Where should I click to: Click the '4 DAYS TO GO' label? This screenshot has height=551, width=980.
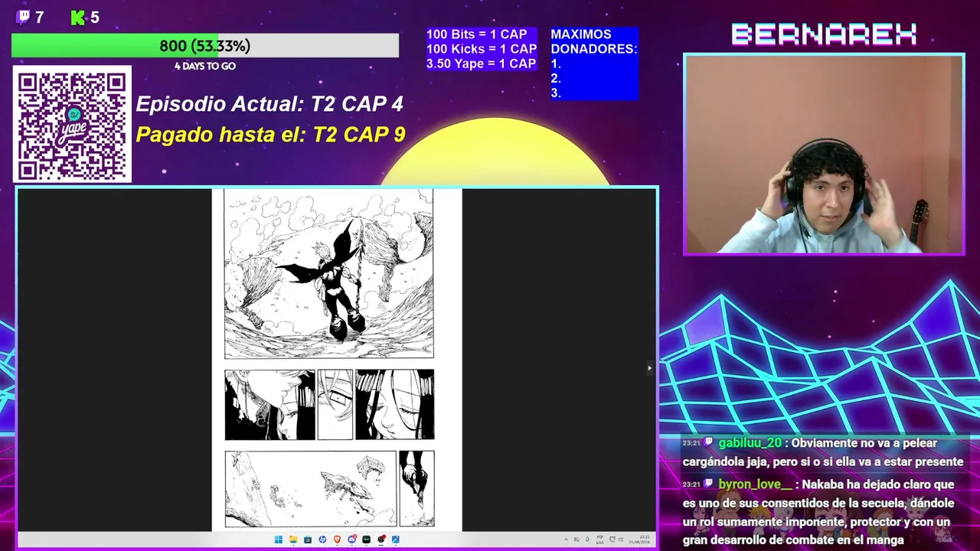205,67
